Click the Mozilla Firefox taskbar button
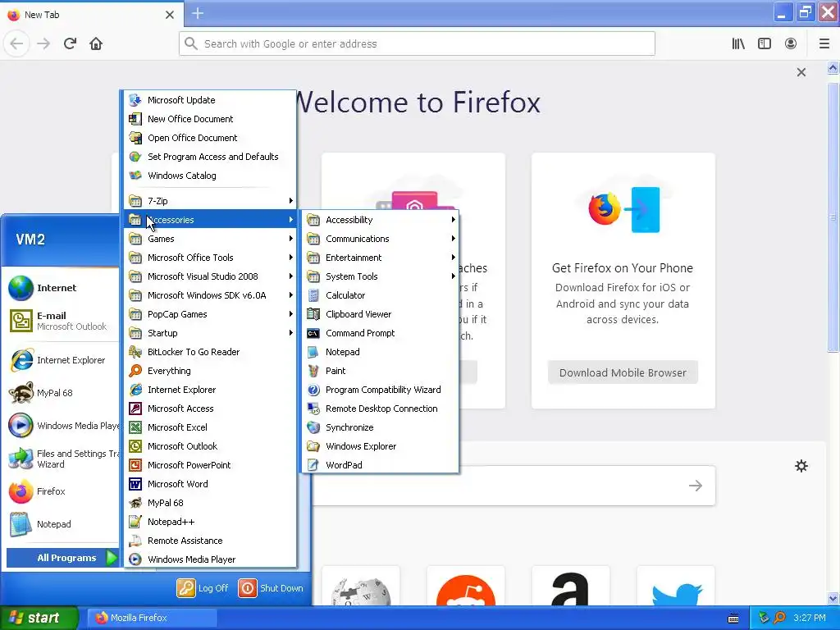Viewport: 840px width, 630px height. [x=152, y=618]
